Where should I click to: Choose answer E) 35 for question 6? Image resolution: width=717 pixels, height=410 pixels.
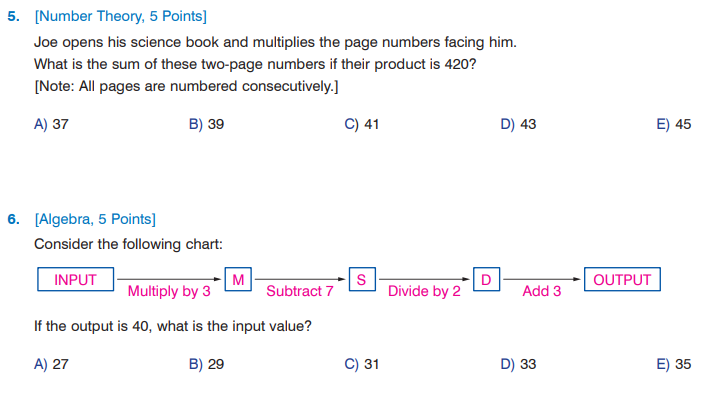tap(673, 365)
